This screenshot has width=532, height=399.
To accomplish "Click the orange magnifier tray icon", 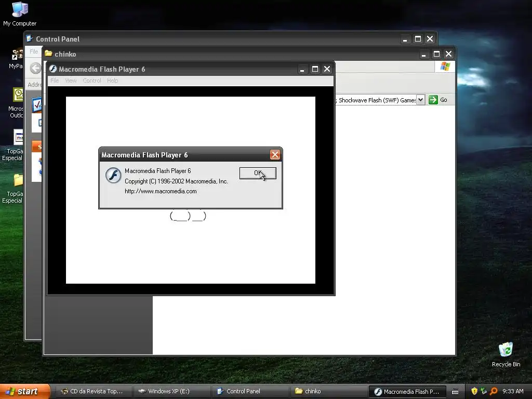I will [x=494, y=391].
